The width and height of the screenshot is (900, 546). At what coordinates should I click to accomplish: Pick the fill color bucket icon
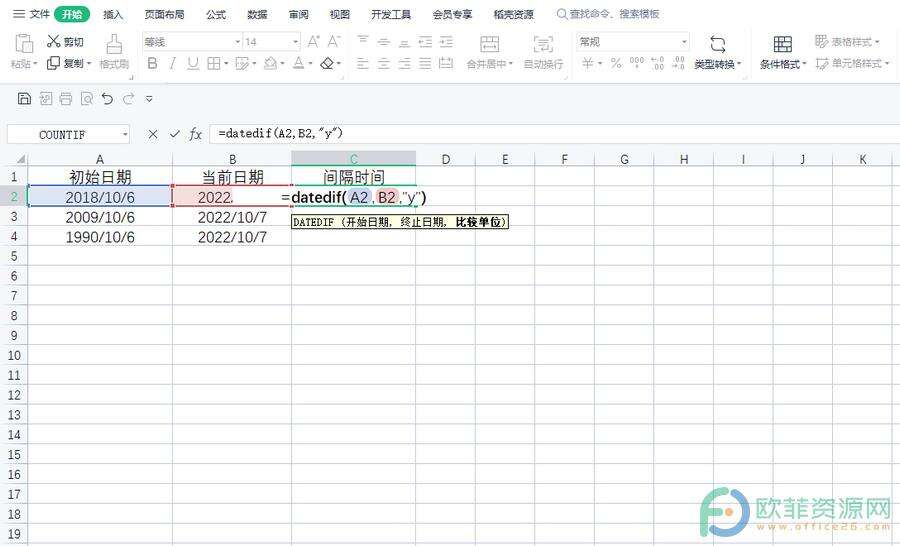(x=270, y=63)
